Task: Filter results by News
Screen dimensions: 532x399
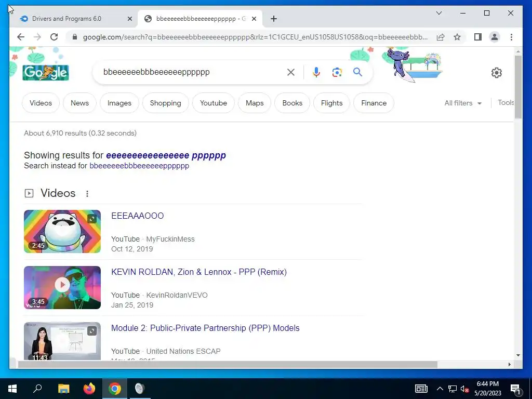Action: 79,103
